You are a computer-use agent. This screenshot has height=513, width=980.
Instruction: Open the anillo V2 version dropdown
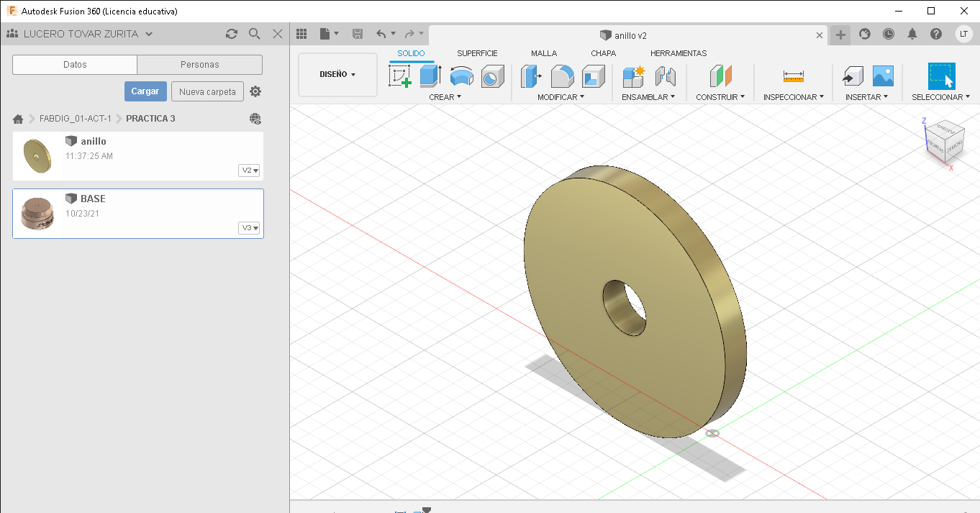pyautogui.click(x=249, y=171)
